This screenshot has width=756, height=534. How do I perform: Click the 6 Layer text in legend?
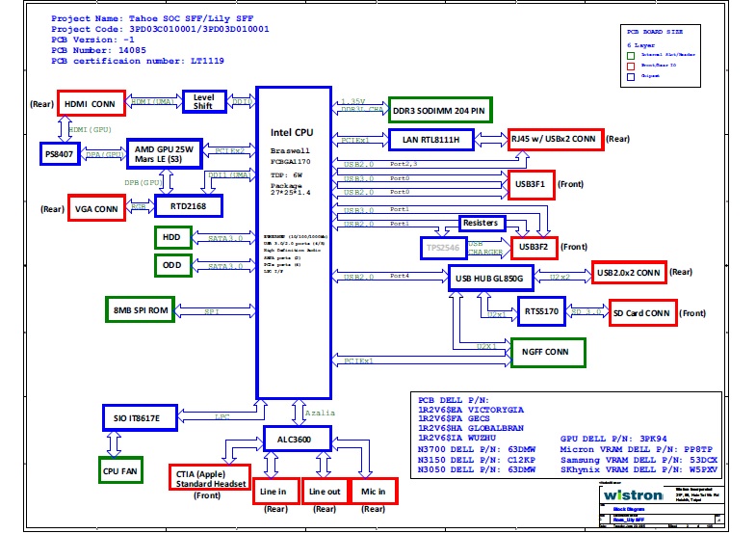pos(640,45)
